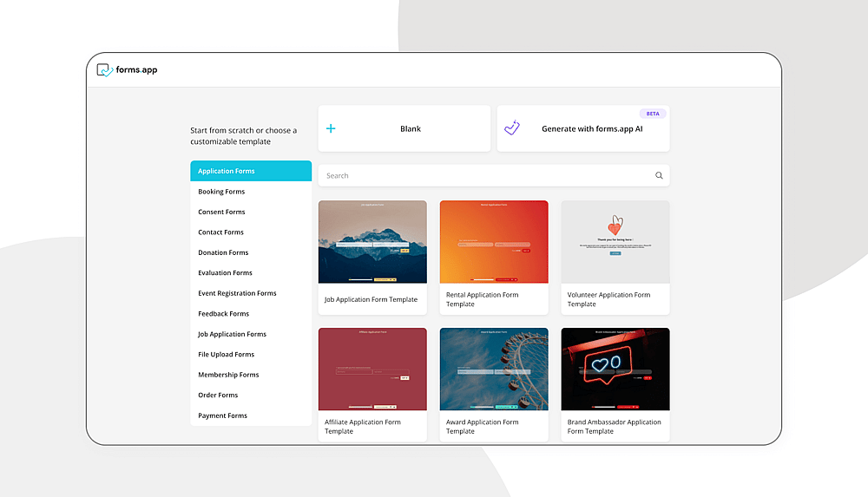Click the plus icon on the Blank card
The height and width of the screenshot is (497, 868).
(x=331, y=128)
